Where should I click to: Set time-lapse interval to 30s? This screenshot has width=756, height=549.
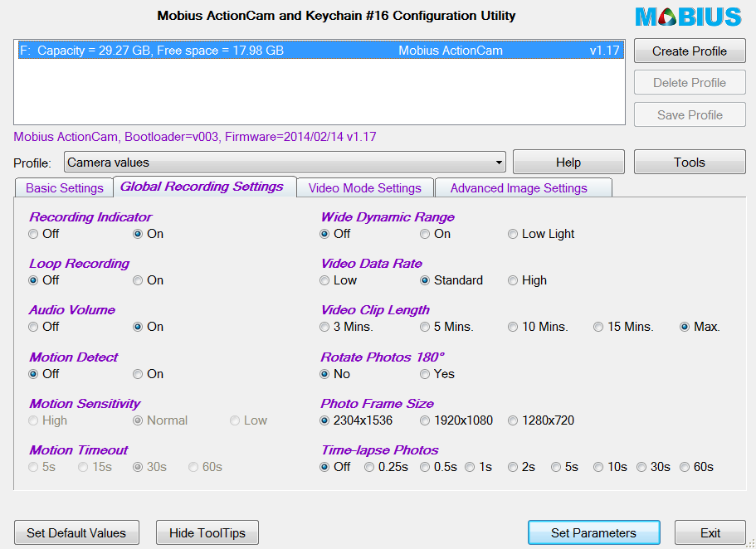pos(653,467)
